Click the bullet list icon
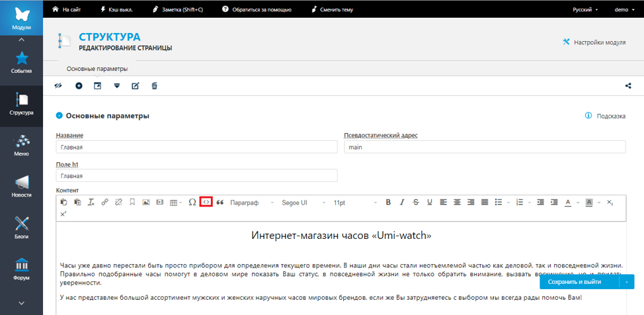644x315 pixels. [499, 202]
